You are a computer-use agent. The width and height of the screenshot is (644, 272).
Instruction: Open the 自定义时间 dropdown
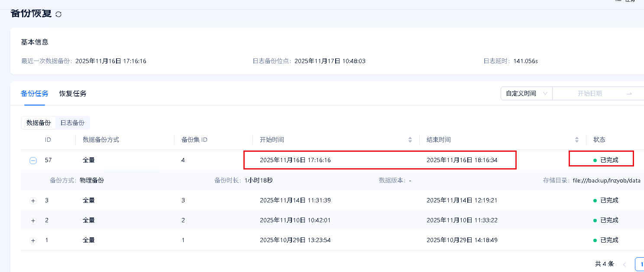click(526, 93)
